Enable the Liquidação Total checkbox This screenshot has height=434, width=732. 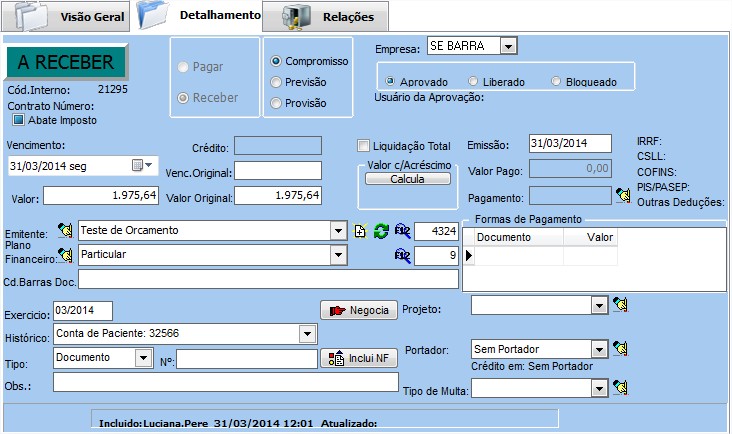tap(364, 145)
